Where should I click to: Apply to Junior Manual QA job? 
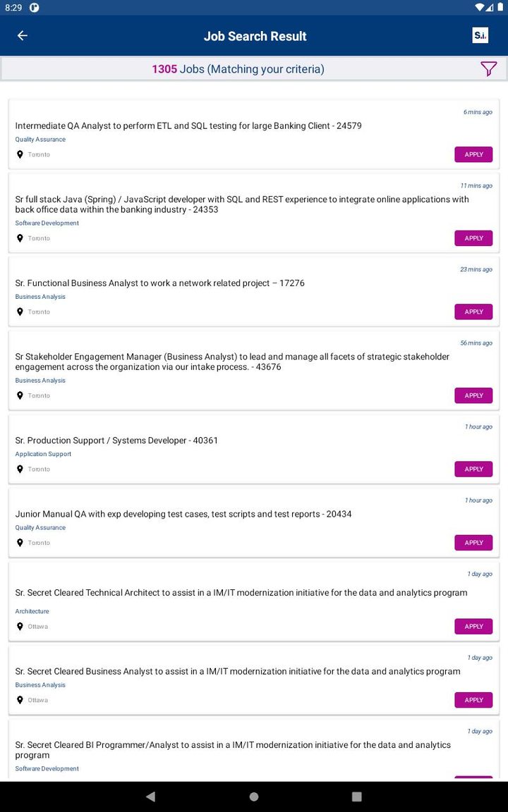473,543
